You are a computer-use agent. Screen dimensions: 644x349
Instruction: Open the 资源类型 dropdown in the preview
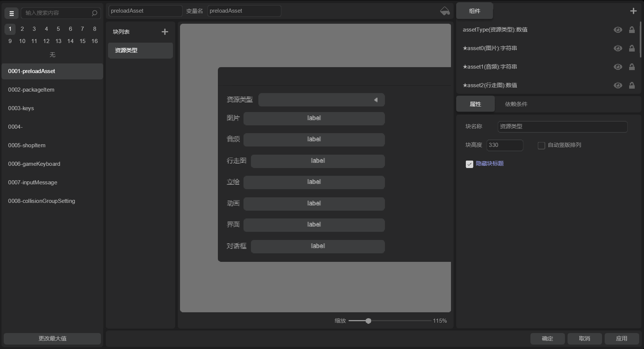(x=321, y=100)
